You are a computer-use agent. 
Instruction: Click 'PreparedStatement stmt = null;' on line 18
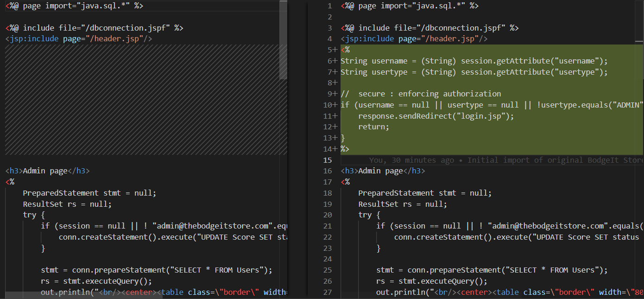tap(425, 193)
